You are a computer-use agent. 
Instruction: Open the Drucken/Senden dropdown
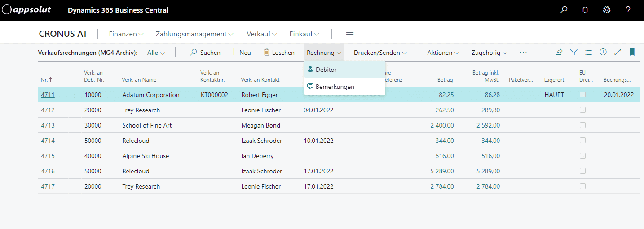pyautogui.click(x=380, y=53)
